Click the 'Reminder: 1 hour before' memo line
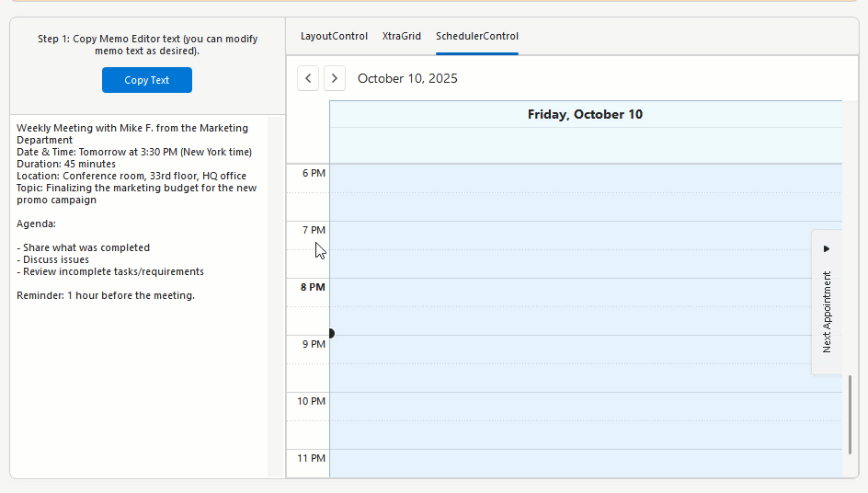 point(106,295)
